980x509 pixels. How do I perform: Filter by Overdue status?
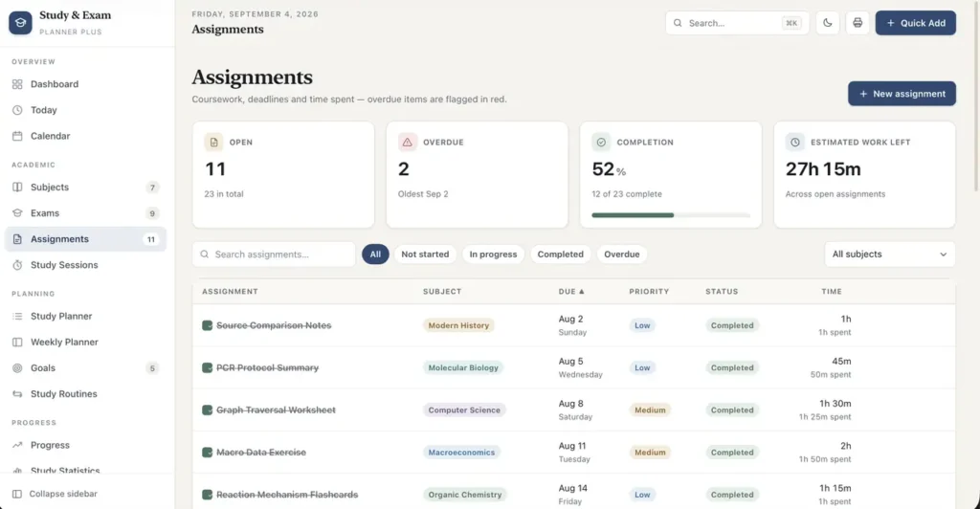coord(621,254)
